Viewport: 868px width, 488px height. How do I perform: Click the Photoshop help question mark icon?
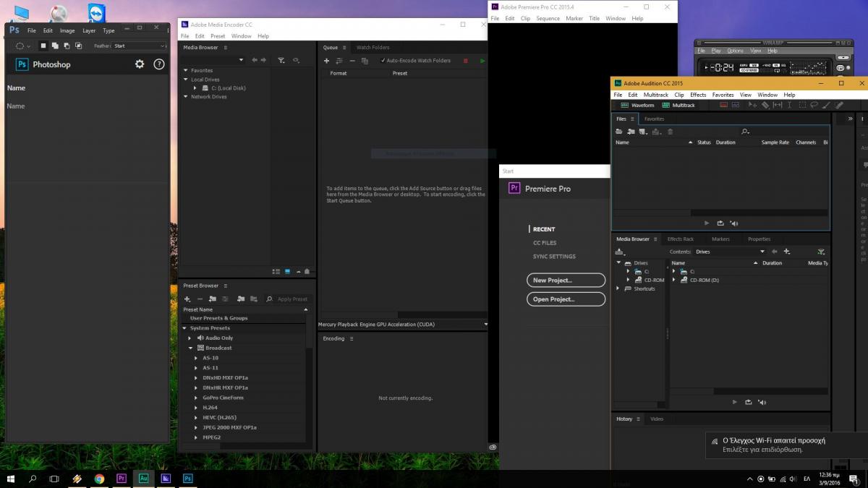click(159, 64)
